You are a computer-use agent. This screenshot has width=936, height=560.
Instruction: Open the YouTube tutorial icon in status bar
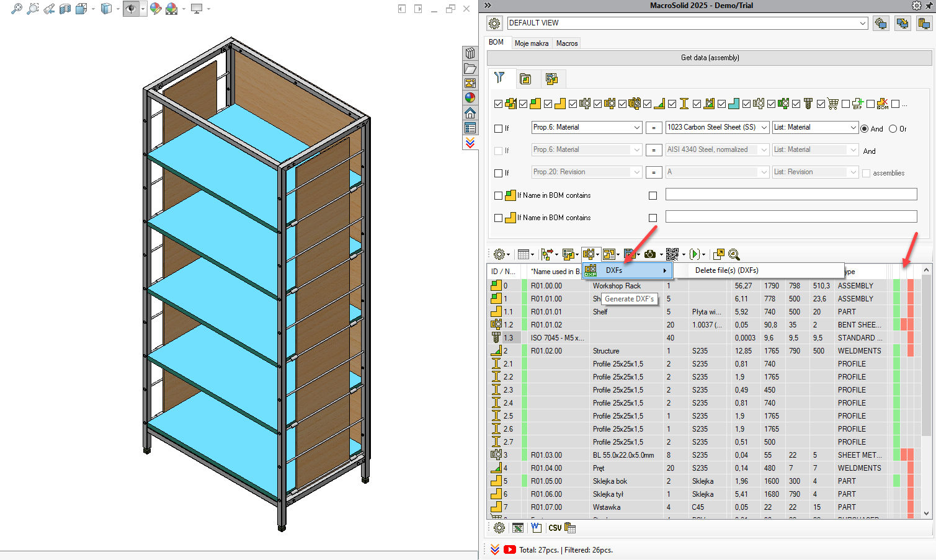[510, 549]
